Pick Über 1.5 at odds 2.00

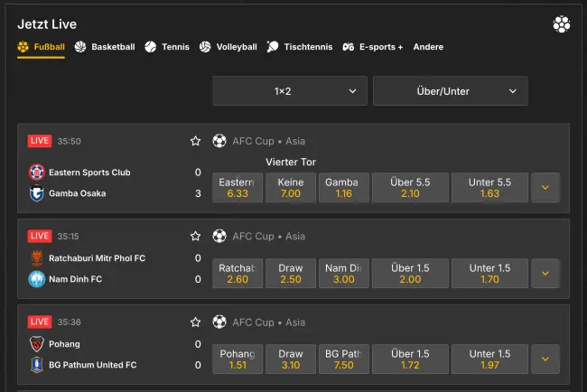410,274
